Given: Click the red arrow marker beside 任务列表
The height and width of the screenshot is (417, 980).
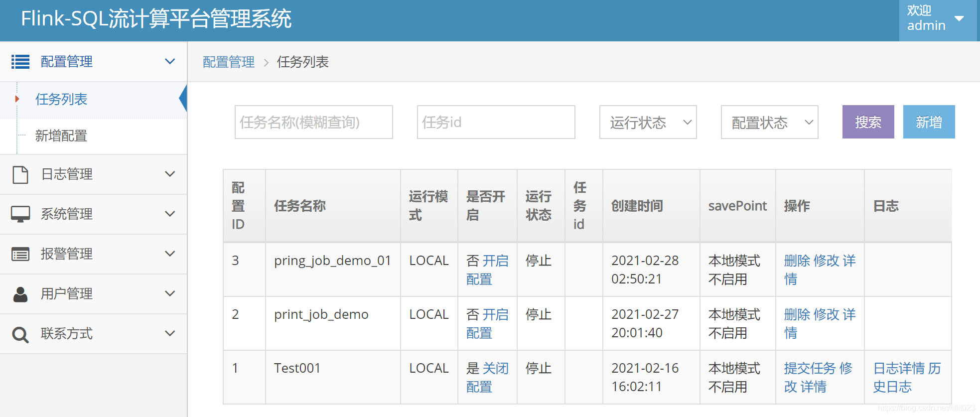Looking at the screenshot, I should tap(17, 99).
